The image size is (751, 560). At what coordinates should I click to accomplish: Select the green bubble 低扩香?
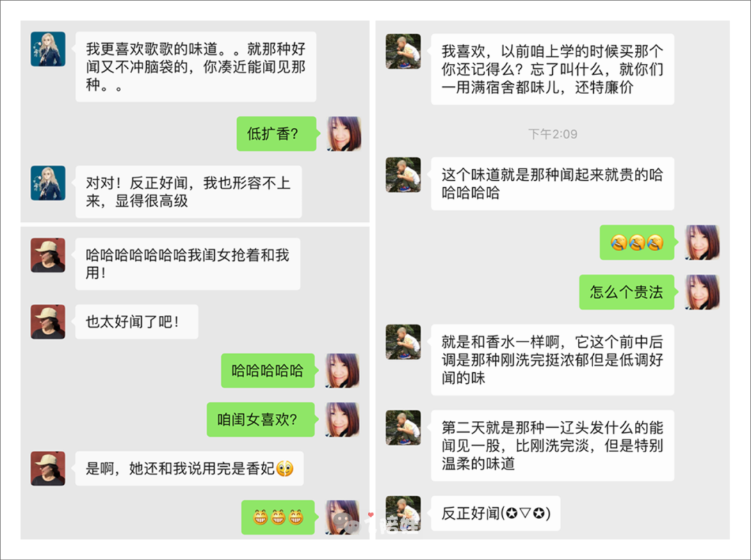[x=277, y=134]
